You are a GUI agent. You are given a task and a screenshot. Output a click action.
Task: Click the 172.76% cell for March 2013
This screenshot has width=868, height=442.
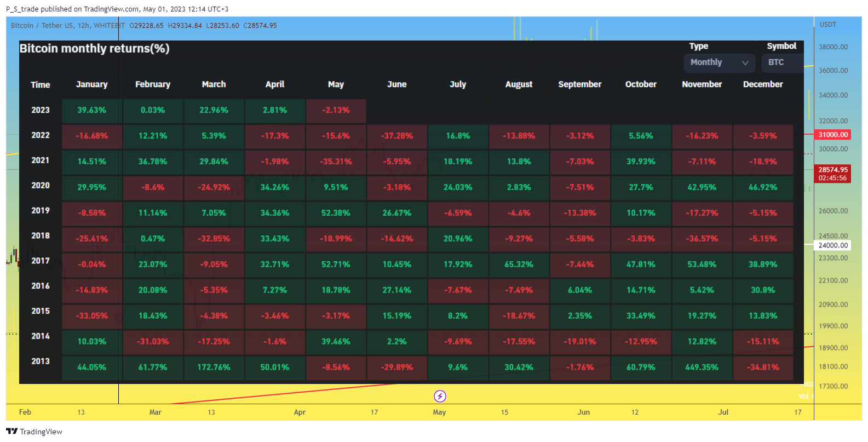[x=214, y=368]
